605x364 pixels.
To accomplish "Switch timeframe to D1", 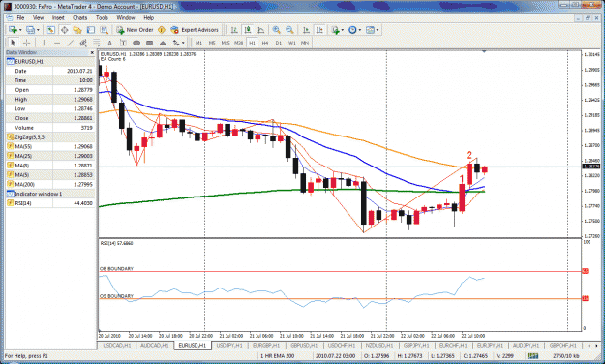I will point(279,43).
